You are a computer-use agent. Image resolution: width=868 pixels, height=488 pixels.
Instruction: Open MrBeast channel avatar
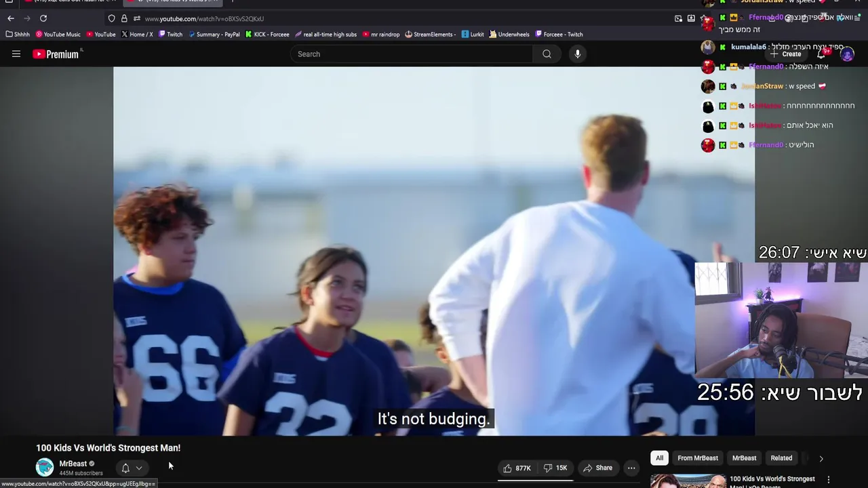(45, 468)
